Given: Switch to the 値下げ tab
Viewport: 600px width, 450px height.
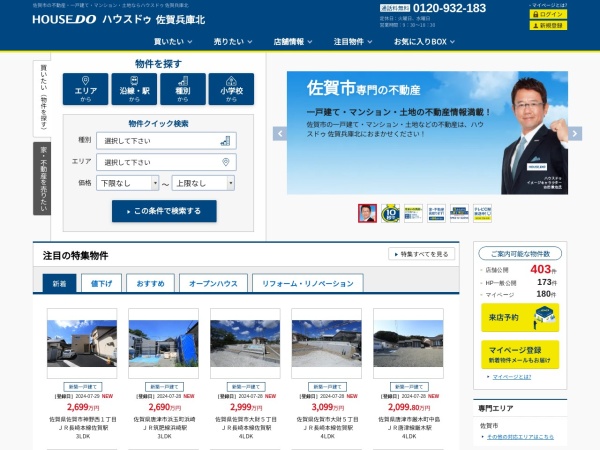Looking at the screenshot, I should click(101, 284).
